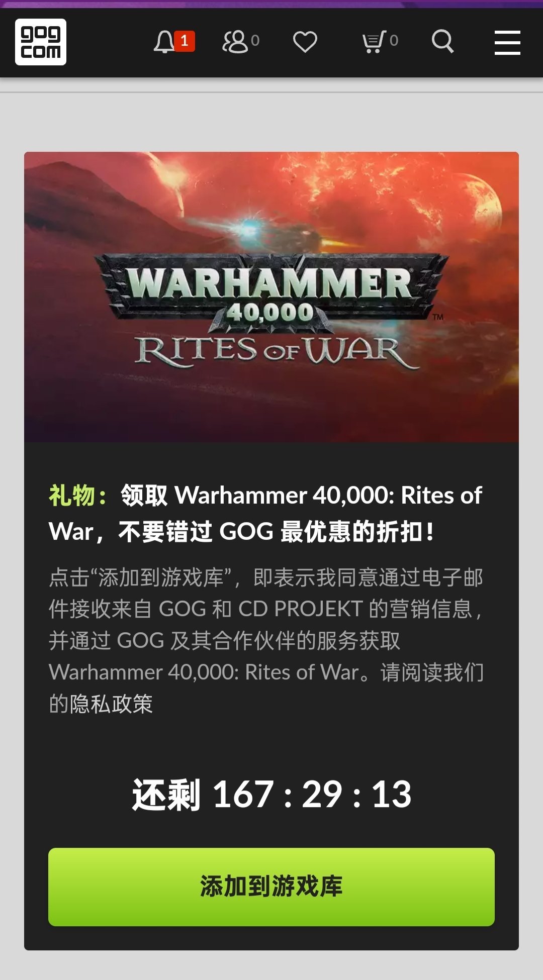The image size is (543, 980).
Task: Expand the hamburger navigation menu
Action: click(x=507, y=42)
